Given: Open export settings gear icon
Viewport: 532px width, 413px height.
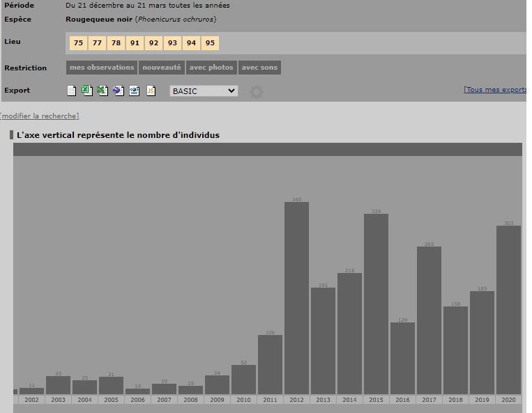Looking at the screenshot, I should coord(257,92).
